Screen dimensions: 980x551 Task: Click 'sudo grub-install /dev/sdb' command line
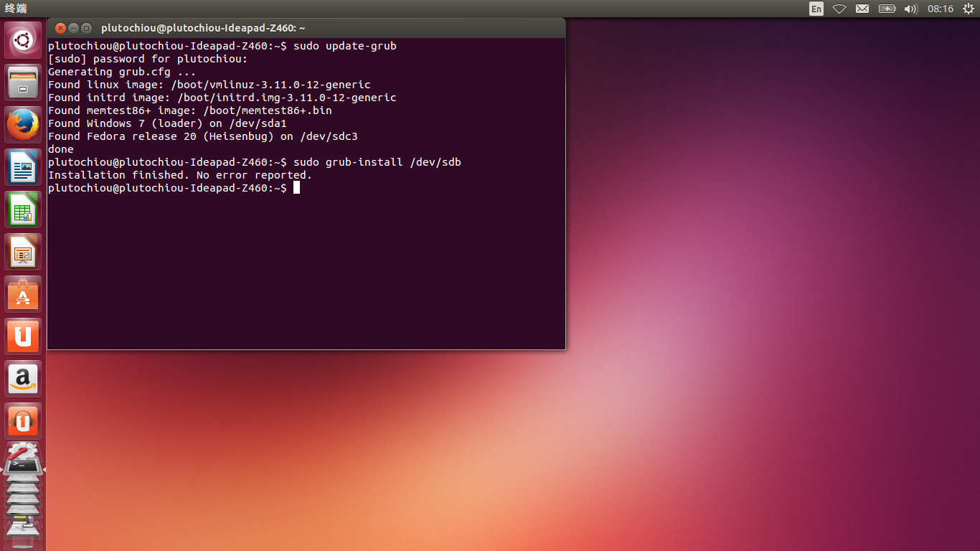(x=255, y=162)
